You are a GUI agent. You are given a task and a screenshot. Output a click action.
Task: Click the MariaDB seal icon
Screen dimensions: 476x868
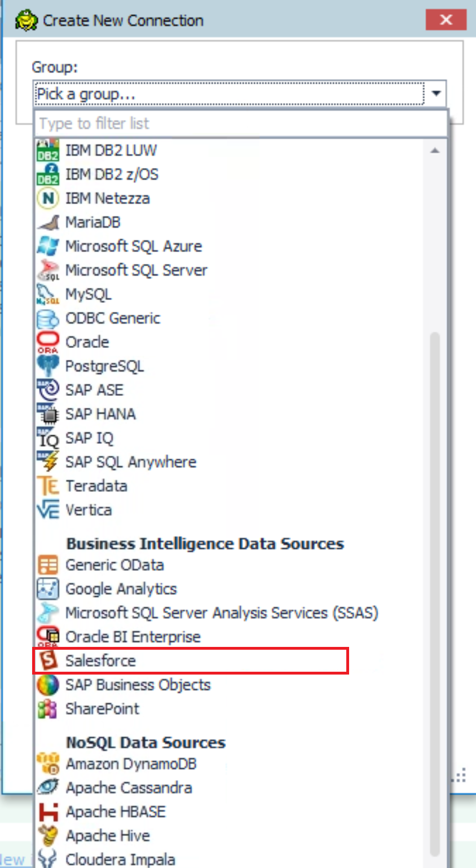47,222
